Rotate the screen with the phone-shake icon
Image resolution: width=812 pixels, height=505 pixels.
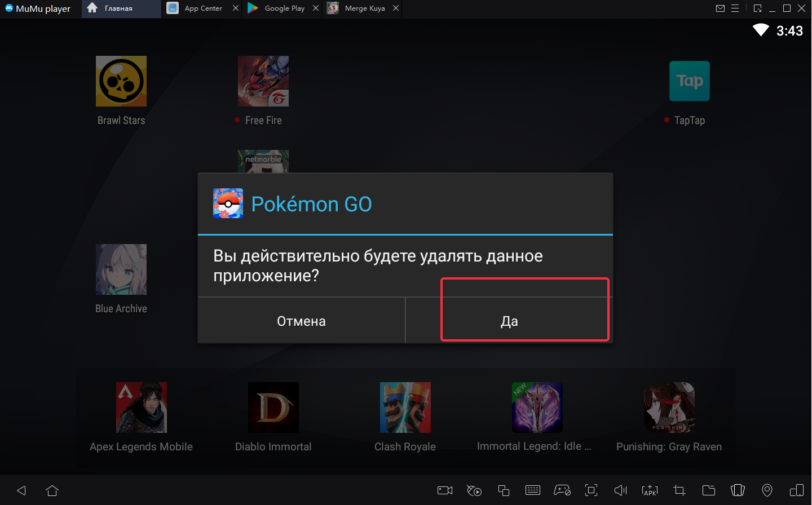tap(738, 490)
